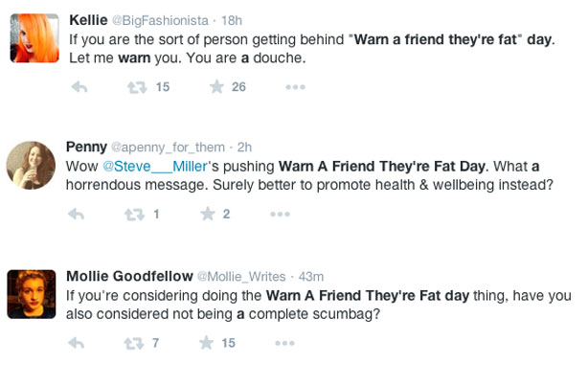Reply to Penny's tweet
This screenshot has width=588, height=387.
click(x=76, y=215)
